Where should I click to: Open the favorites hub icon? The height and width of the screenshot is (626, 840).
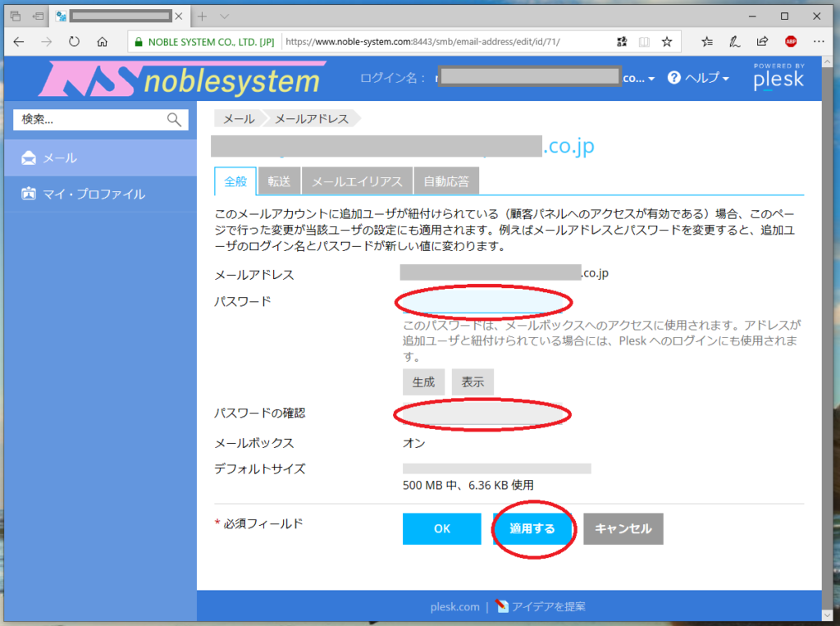(707, 41)
